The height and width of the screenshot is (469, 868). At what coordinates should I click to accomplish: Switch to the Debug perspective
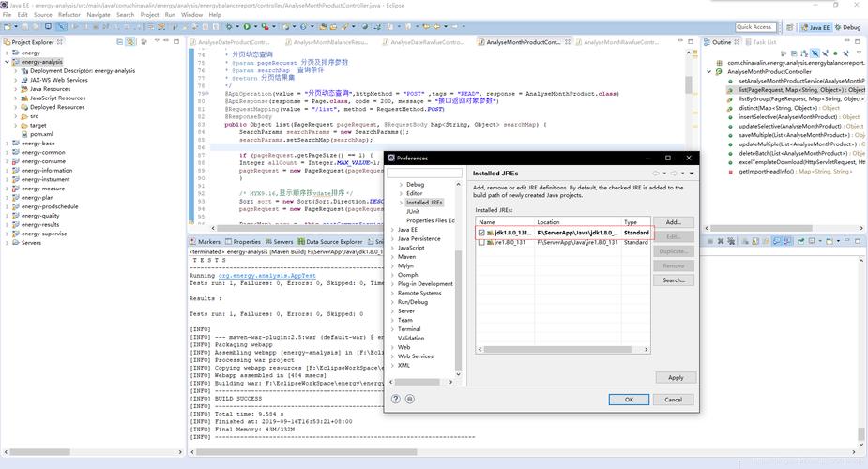point(847,27)
